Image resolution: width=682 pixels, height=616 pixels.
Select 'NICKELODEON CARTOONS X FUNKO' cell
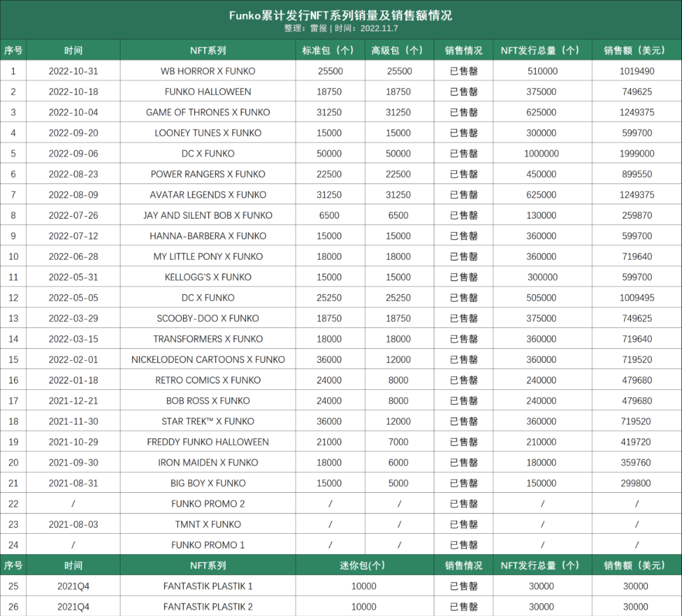coord(208,359)
